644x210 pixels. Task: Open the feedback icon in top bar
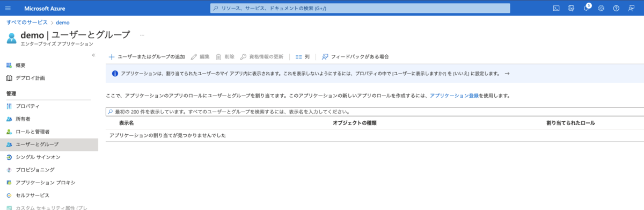(x=631, y=8)
